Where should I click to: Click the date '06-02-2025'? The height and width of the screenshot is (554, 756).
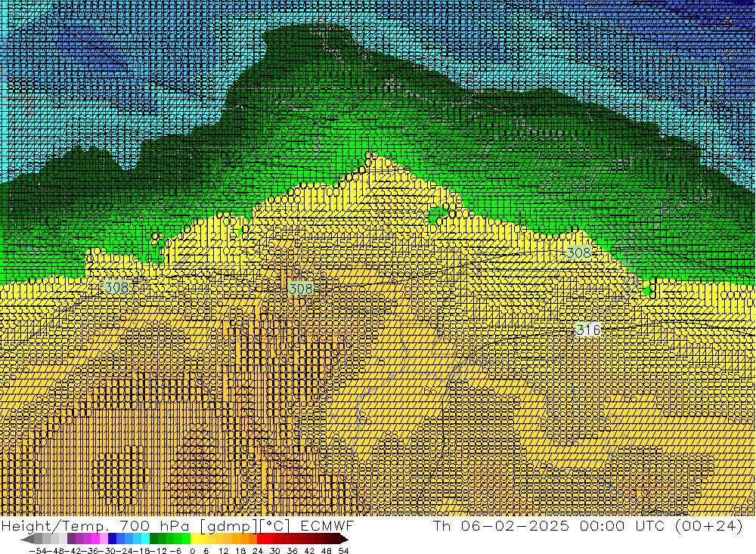tap(515, 526)
